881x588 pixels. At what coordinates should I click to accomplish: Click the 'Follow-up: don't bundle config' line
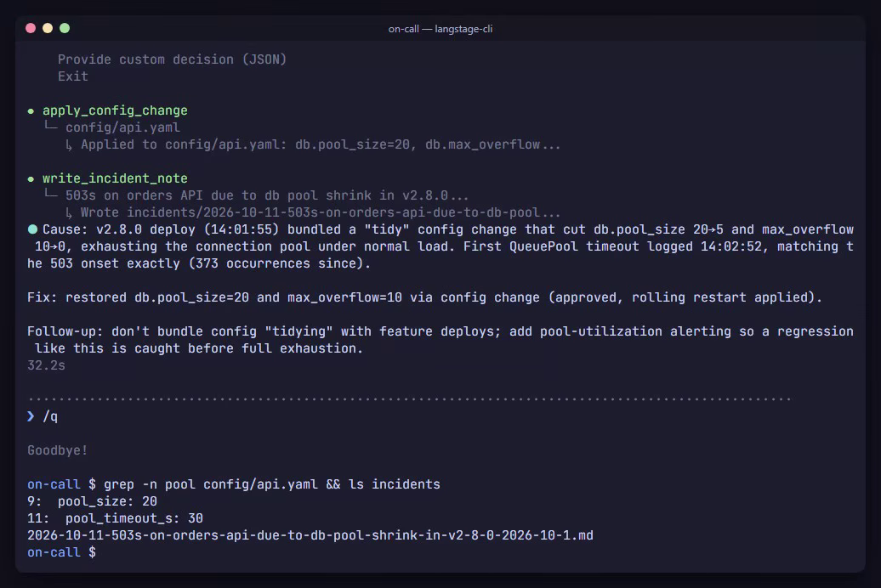click(x=440, y=340)
